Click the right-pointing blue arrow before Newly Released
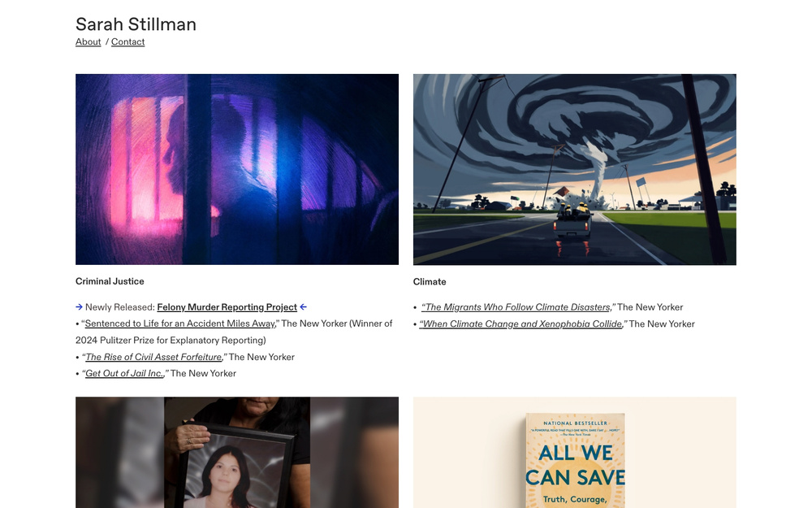The height and width of the screenshot is (508, 812). click(x=80, y=307)
